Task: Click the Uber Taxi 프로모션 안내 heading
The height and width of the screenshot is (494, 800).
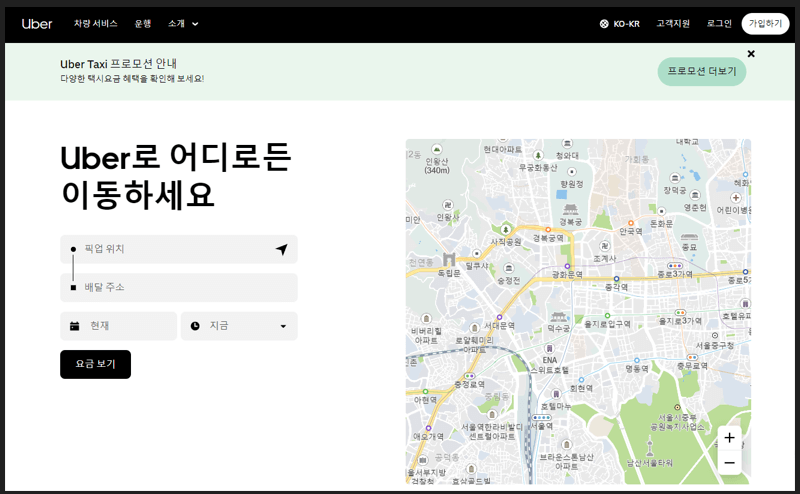Action: coord(118,64)
